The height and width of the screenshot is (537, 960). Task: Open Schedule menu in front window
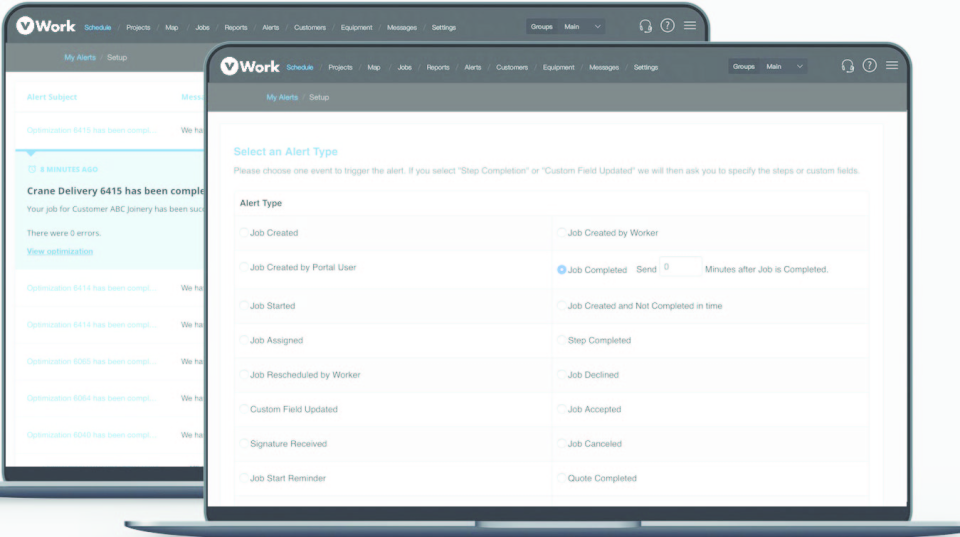pyautogui.click(x=299, y=67)
